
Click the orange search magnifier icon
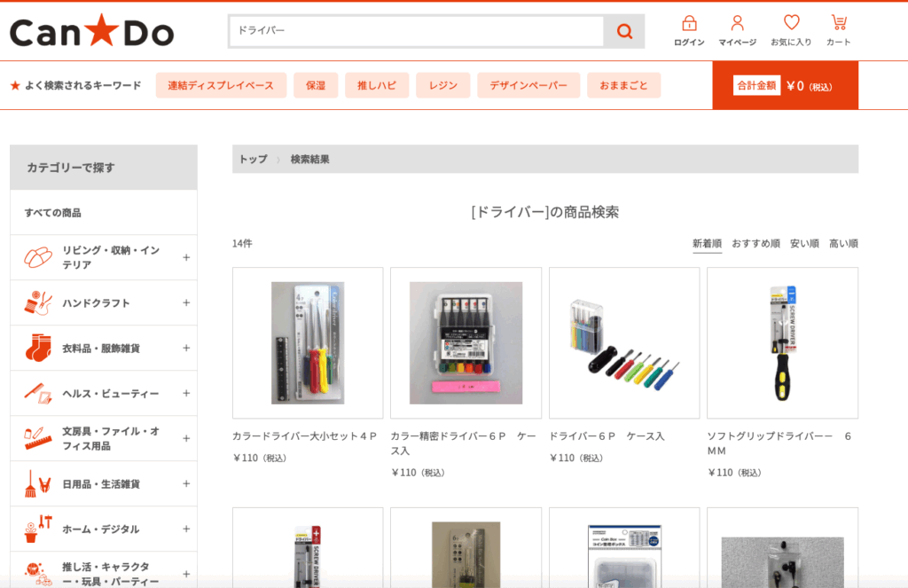click(624, 31)
